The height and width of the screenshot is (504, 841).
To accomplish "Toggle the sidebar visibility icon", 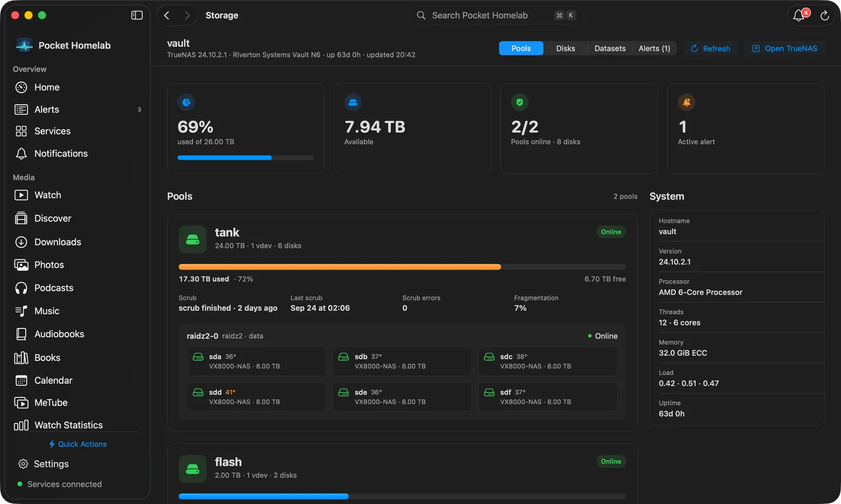I will 137,15.
